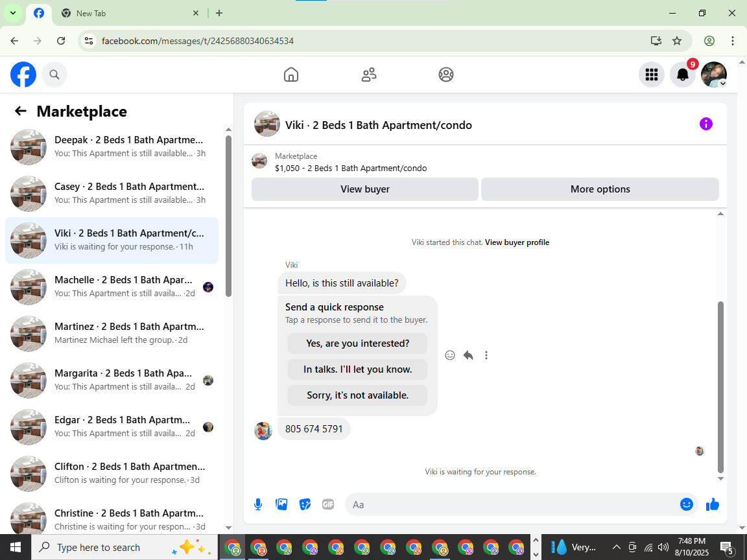React to the quick response message
The height and width of the screenshot is (560, 747).
pyautogui.click(x=450, y=355)
